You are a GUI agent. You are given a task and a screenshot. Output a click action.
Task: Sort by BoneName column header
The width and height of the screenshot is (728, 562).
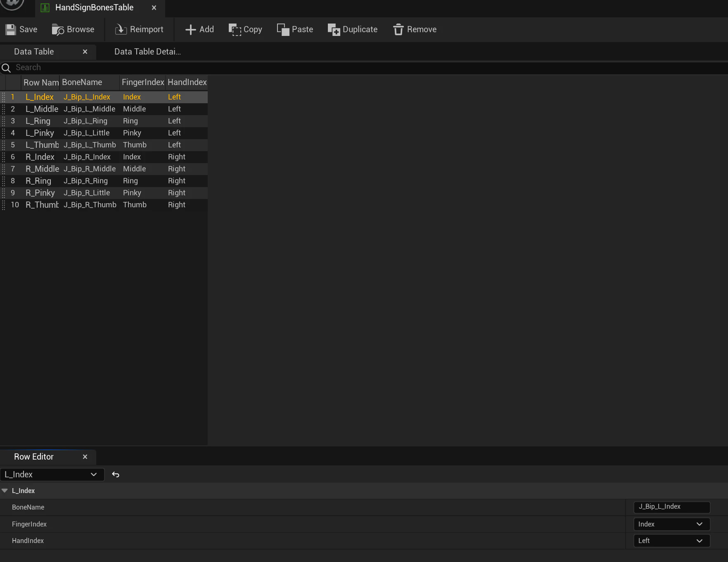click(90, 83)
